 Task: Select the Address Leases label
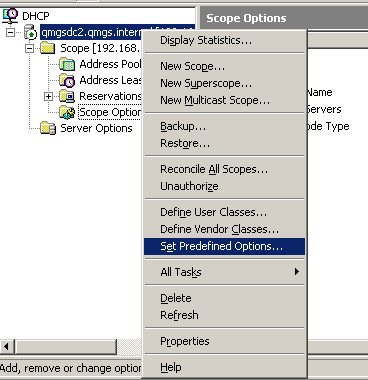110,80
